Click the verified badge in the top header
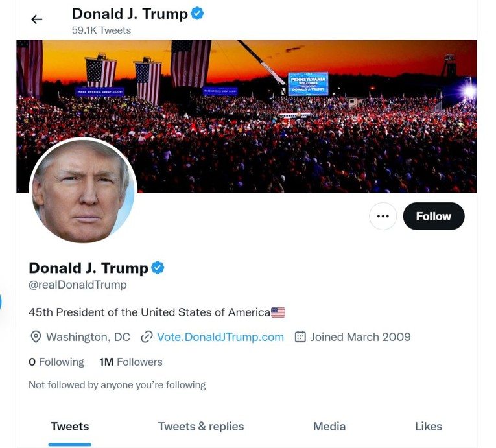 pyautogui.click(x=197, y=13)
